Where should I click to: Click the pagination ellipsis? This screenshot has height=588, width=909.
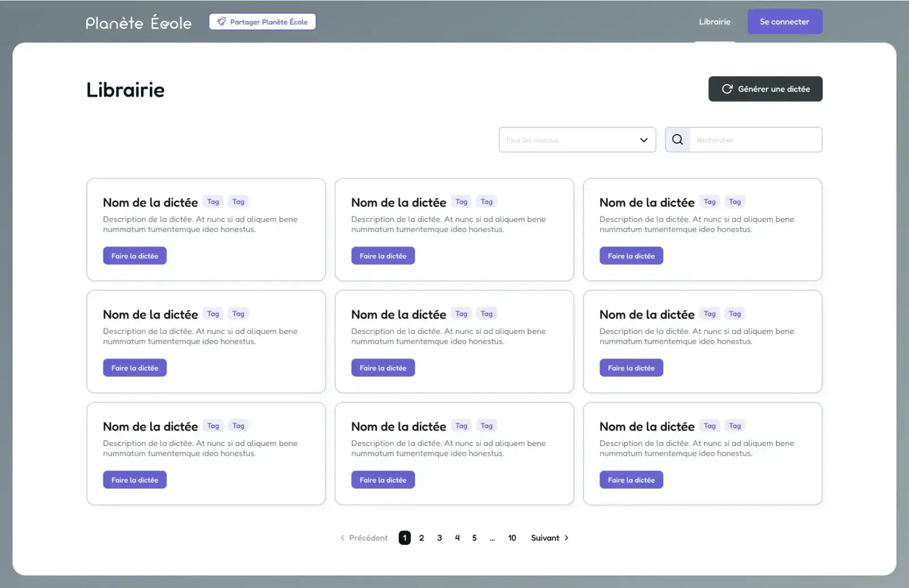point(492,538)
